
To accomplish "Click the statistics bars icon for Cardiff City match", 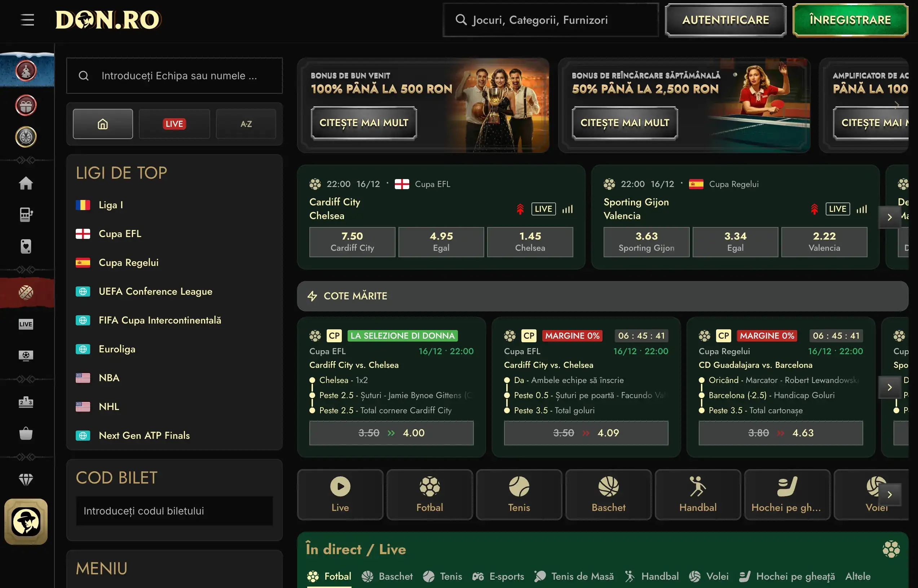I will pyautogui.click(x=567, y=209).
